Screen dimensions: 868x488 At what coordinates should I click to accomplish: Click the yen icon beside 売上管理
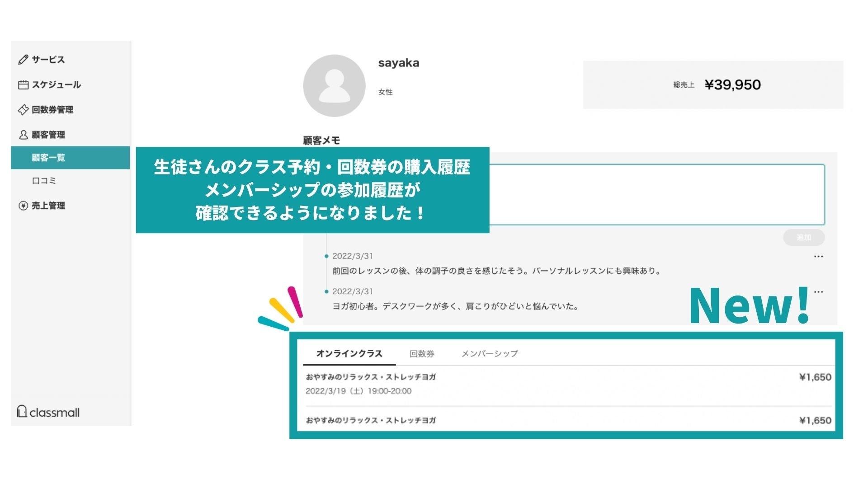click(x=23, y=206)
